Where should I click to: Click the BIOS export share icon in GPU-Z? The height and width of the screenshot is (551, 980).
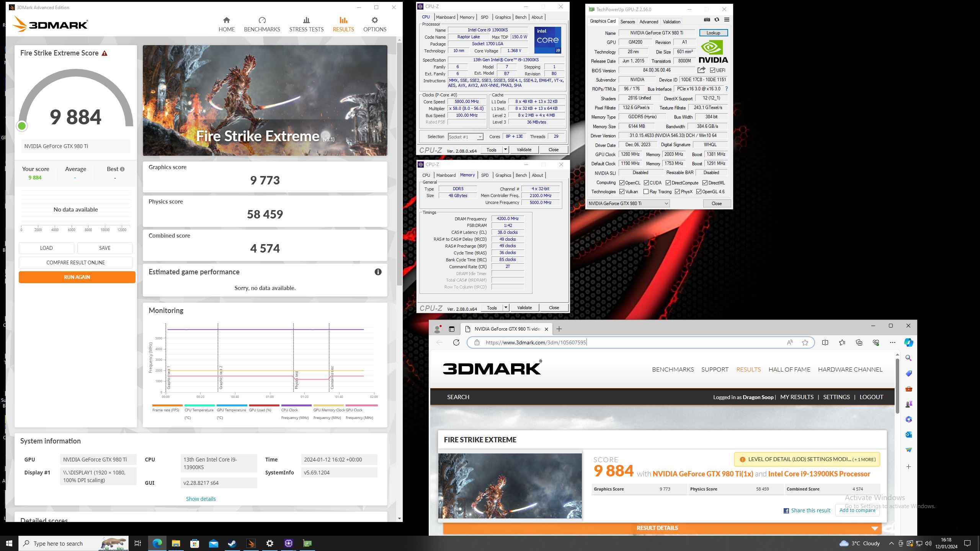pos(701,70)
